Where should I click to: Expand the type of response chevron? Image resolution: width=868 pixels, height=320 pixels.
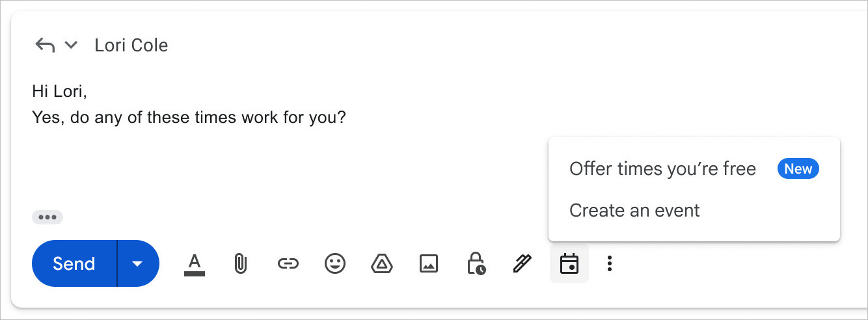[71, 45]
